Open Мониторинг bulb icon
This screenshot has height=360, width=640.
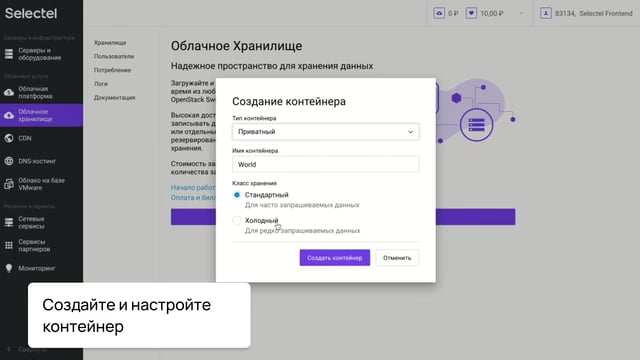coord(9,268)
